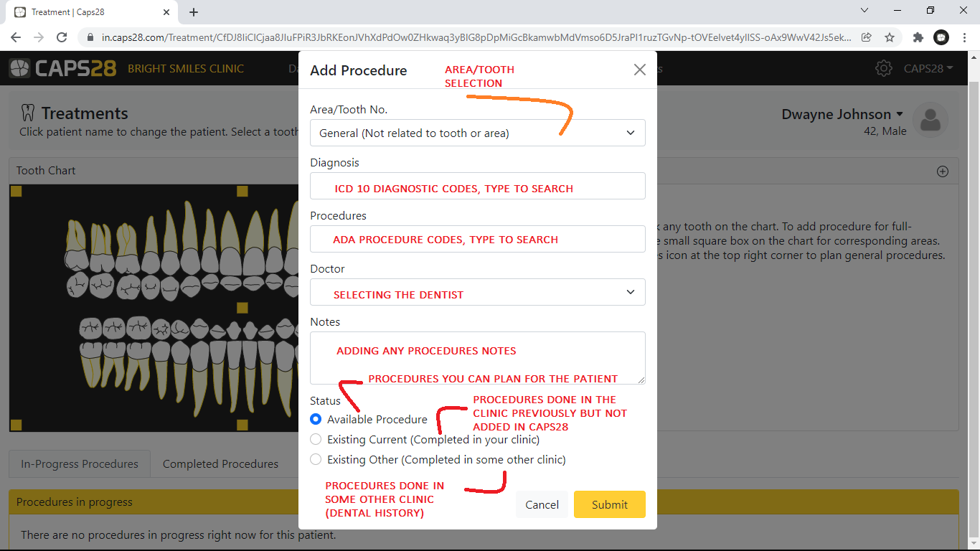Image resolution: width=980 pixels, height=551 pixels.
Task: Click the browser address bar
Action: [476, 37]
